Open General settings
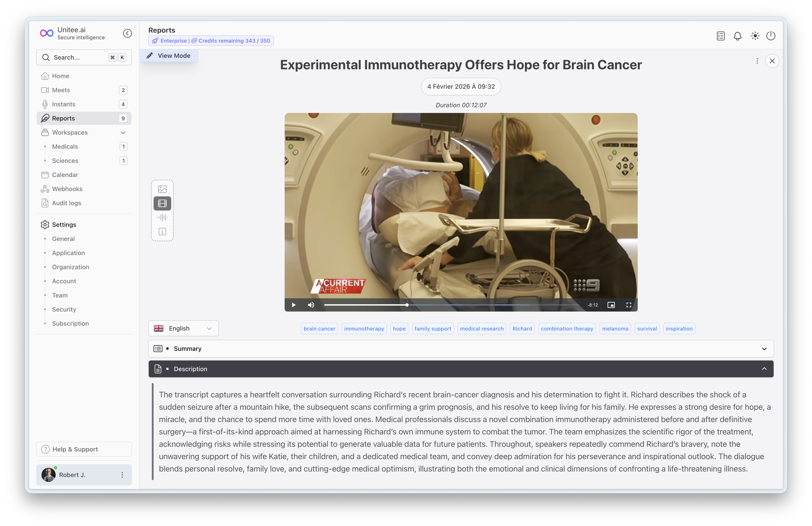The image size is (812, 526). (x=64, y=239)
